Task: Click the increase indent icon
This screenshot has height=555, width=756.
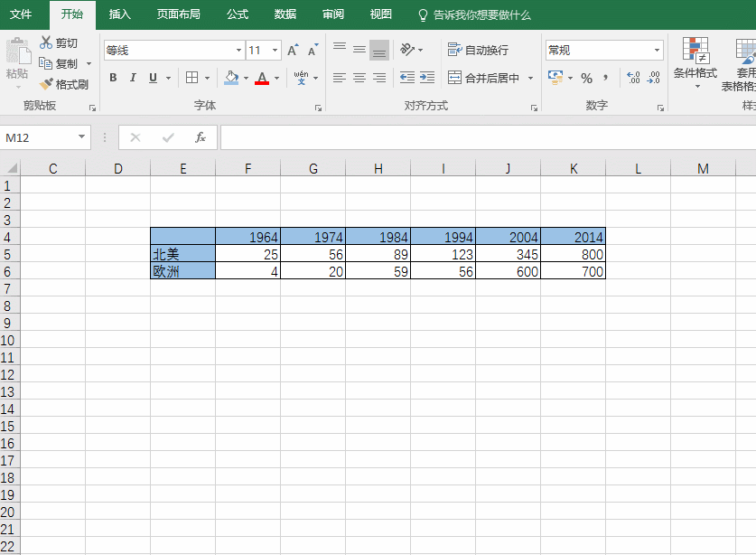Action: click(x=427, y=78)
